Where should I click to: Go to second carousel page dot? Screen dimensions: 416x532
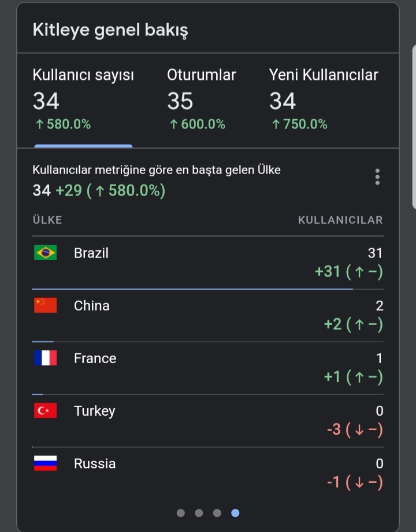pos(199,513)
